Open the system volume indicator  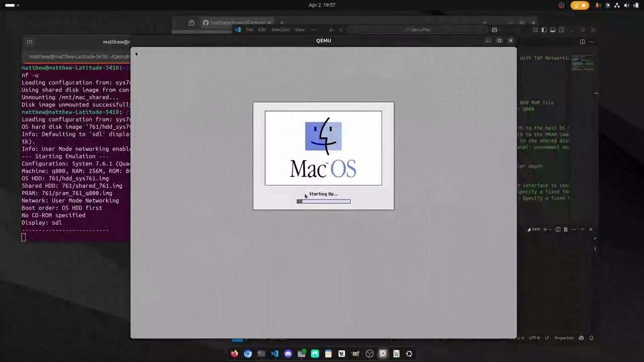click(626, 5)
